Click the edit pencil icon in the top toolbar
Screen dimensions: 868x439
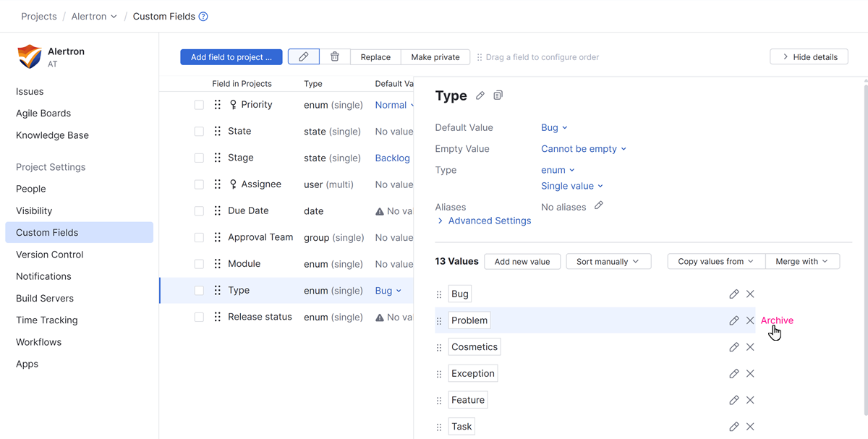303,56
